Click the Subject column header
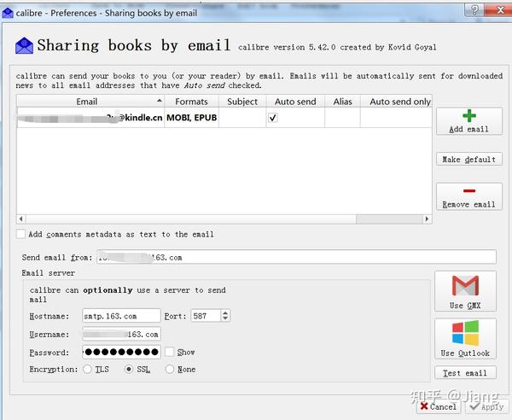 242,102
